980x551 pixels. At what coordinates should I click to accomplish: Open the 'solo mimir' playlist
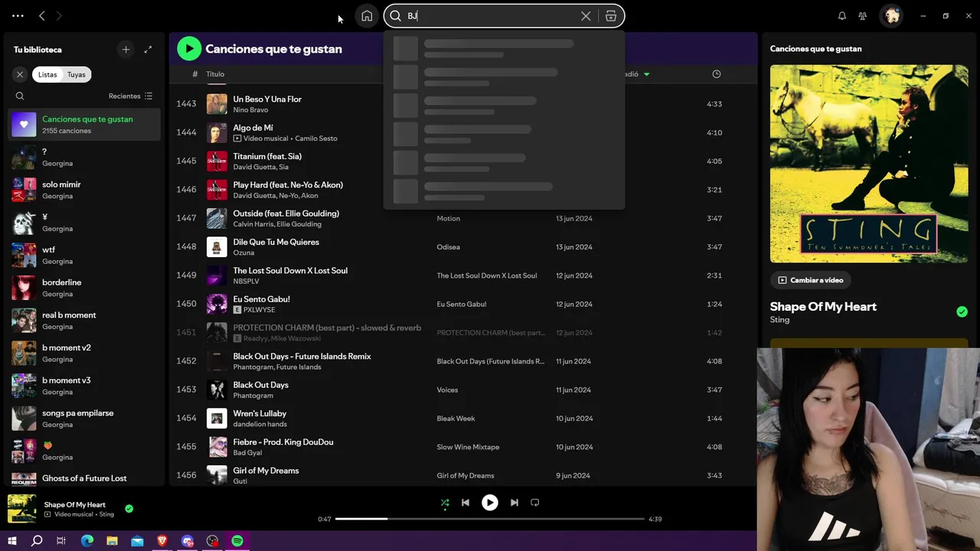(x=84, y=190)
